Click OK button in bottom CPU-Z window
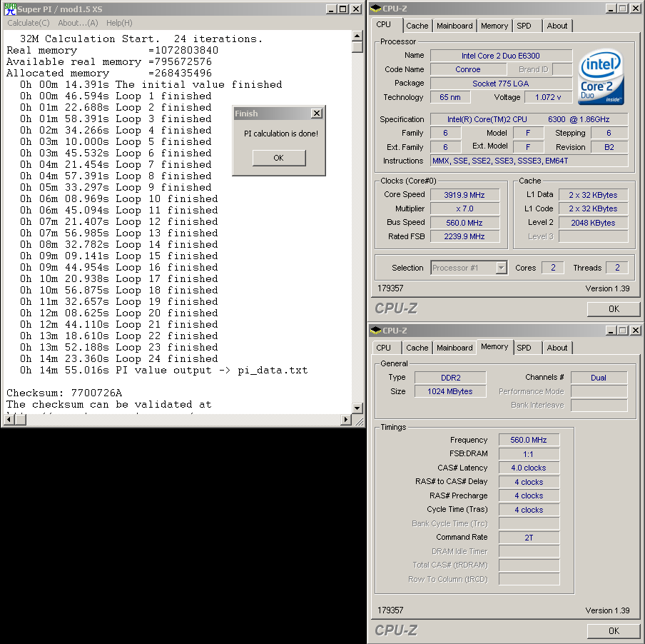645x644 pixels. [614, 631]
